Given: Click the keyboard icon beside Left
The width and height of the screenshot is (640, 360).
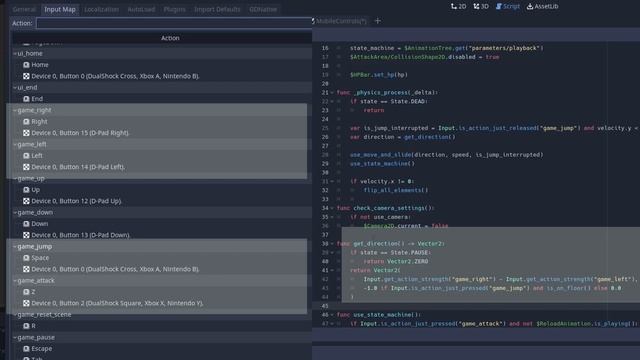Looking at the screenshot, I should [26, 156].
